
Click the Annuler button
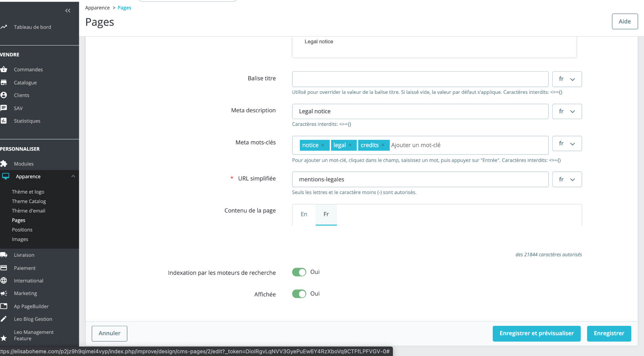[109, 334]
